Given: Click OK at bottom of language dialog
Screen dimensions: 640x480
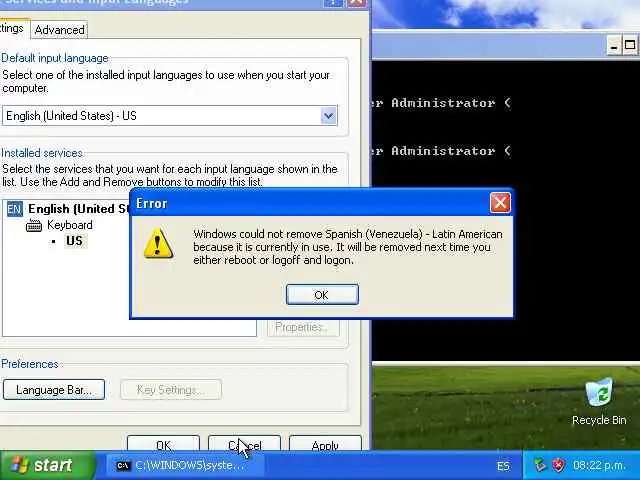Looking at the screenshot, I should point(163,444).
